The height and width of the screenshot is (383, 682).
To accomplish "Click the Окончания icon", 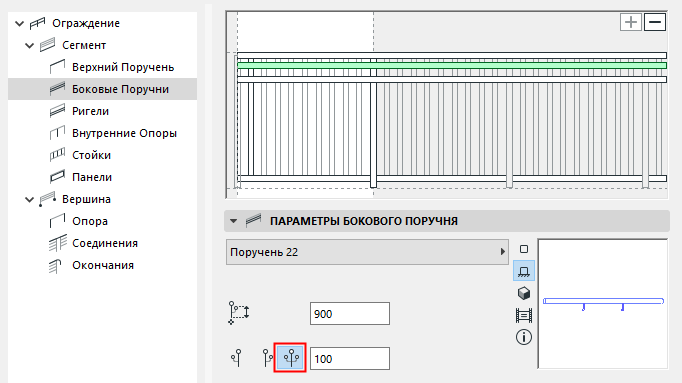I will click(56, 266).
